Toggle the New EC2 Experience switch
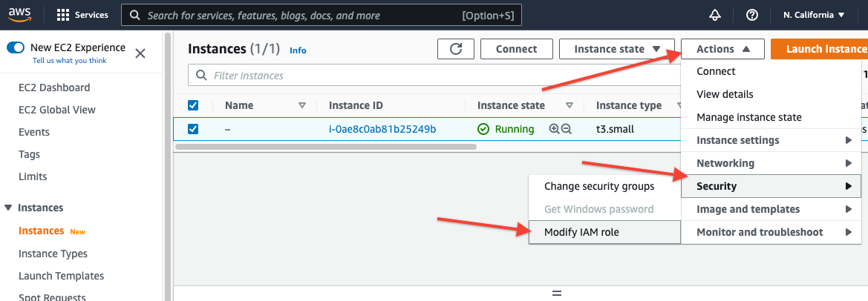The width and height of the screenshot is (868, 301). pos(16,47)
